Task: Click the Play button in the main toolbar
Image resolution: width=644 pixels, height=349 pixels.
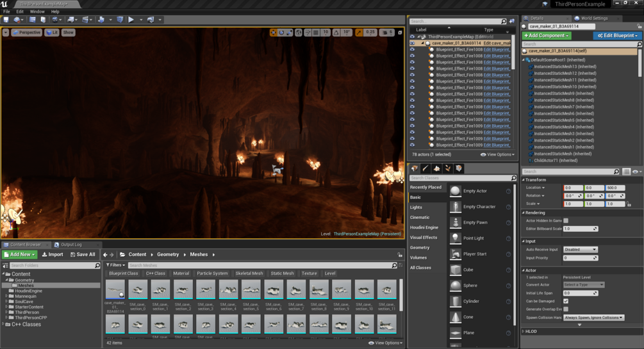Action: coord(131,20)
